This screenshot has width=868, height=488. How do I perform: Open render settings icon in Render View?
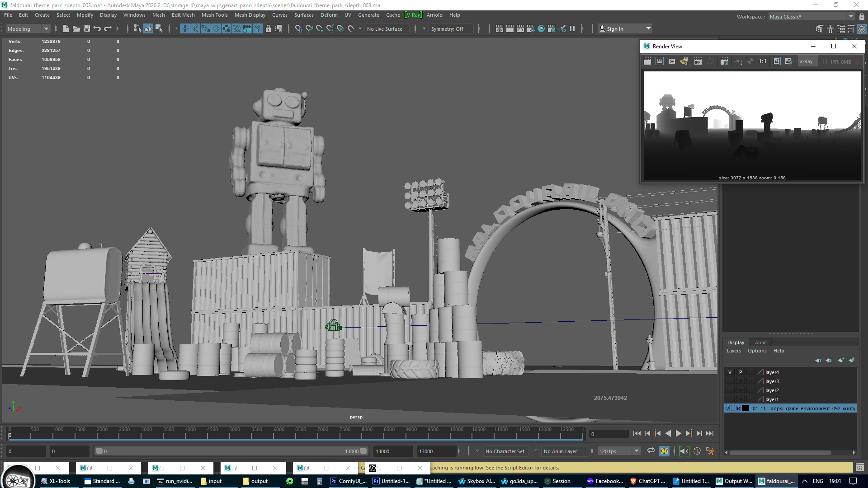click(x=725, y=61)
